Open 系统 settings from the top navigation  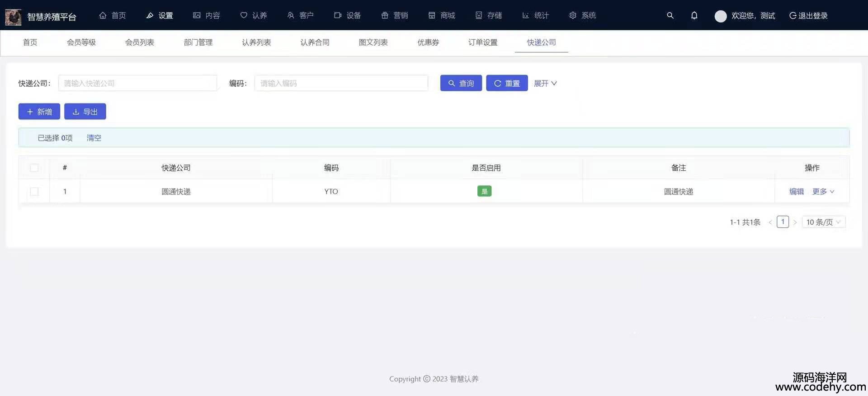pos(582,15)
